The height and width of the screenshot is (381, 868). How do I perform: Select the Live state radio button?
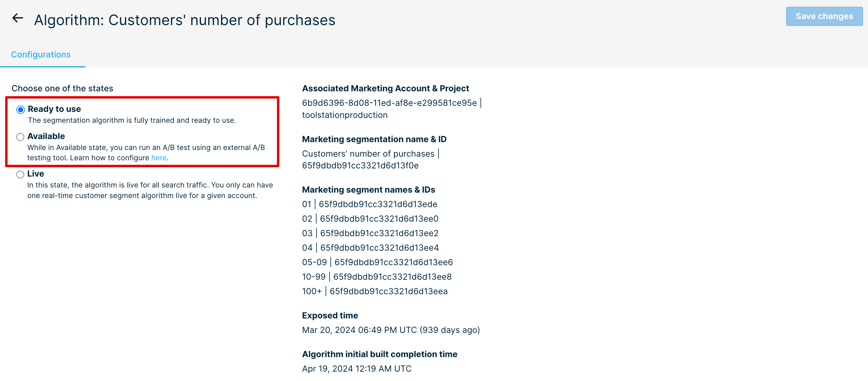click(x=20, y=174)
